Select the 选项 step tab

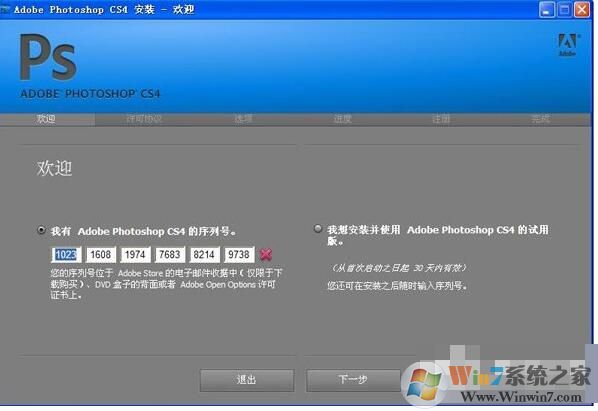243,119
